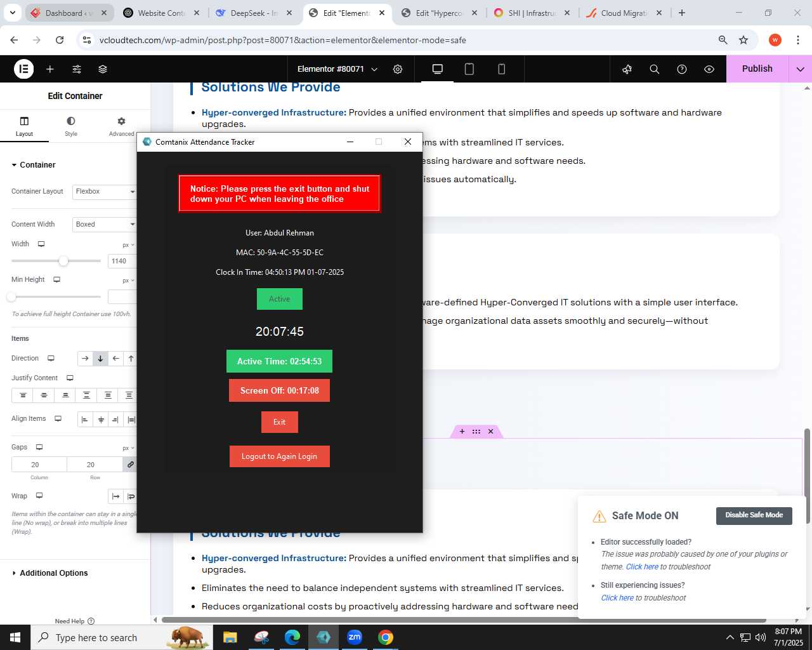Click the Width slider handle
Viewport: 812px width, 650px height.
point(63,261)
